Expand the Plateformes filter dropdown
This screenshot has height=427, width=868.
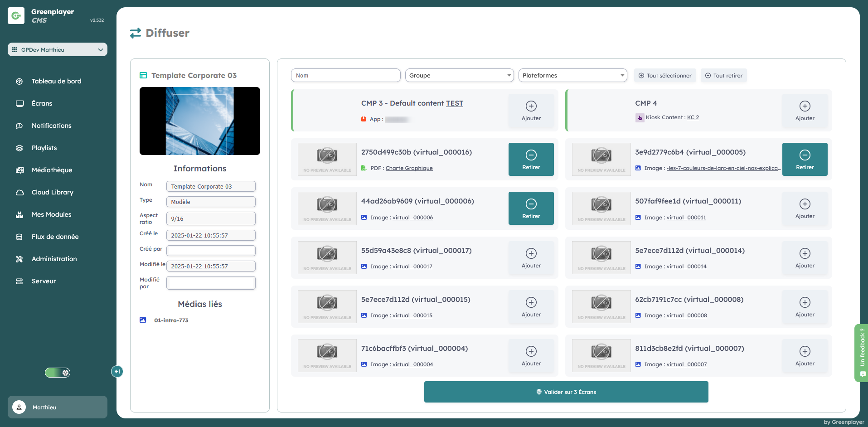point(572,76)
